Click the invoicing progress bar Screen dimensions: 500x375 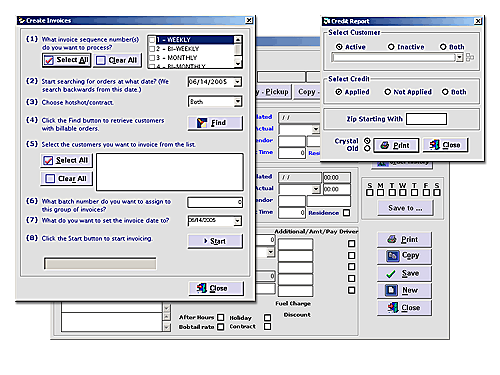(x=100, y=264)
